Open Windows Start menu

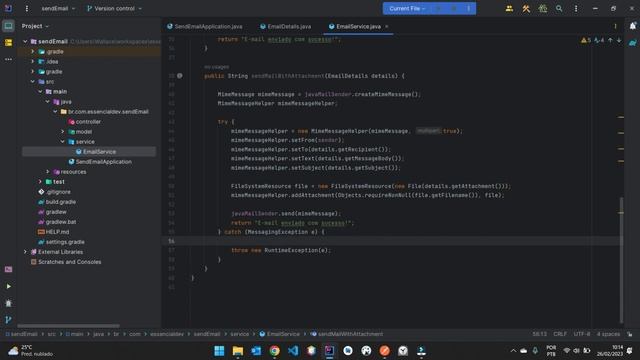click(219, 351)
